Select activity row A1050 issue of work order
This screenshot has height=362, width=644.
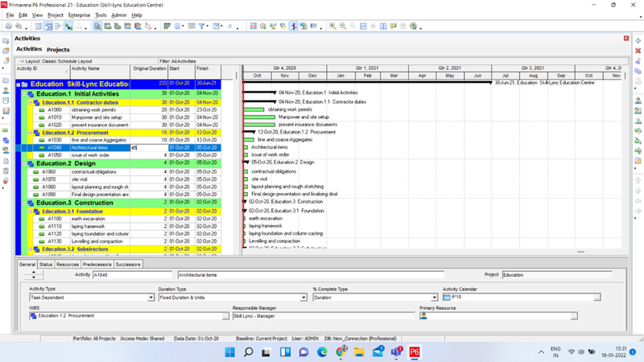118,155
